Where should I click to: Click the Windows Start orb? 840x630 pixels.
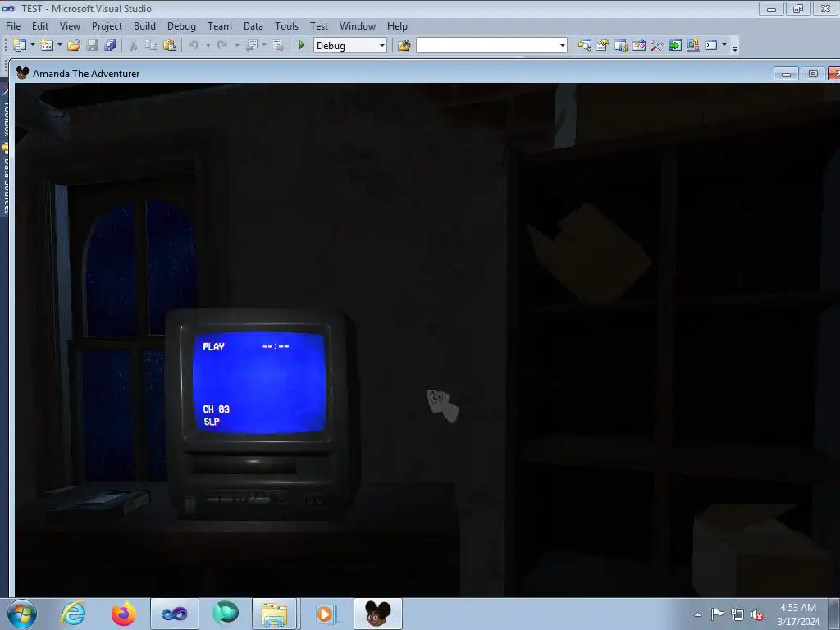[x=22, y=614]
